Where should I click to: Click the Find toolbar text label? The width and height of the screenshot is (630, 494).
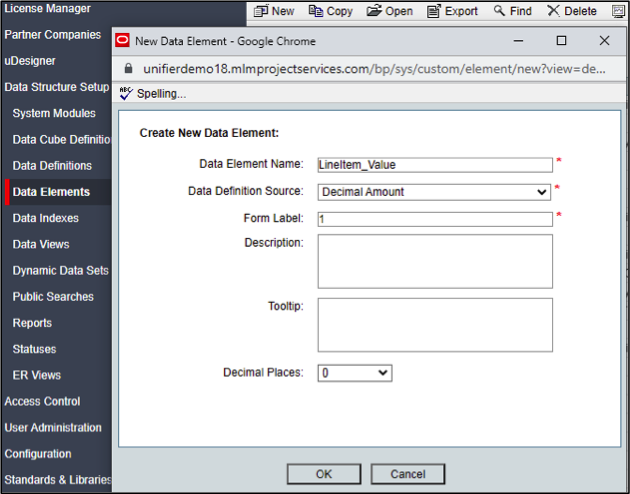tap(521, 11)
